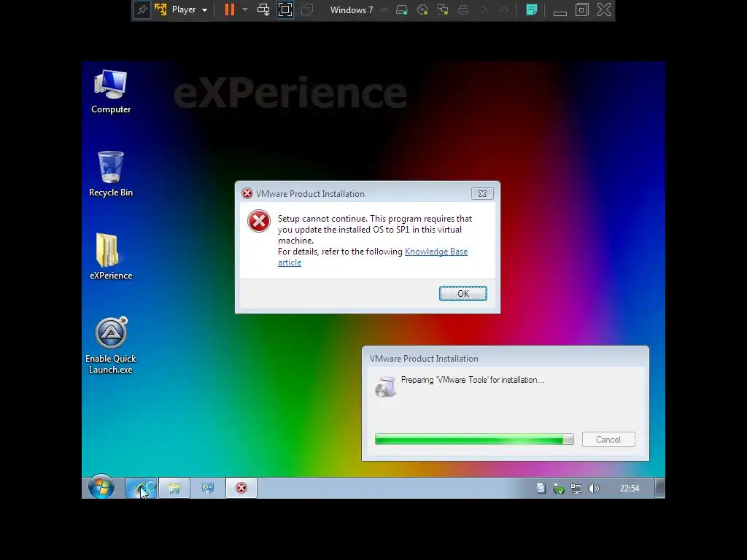
Task: Click the small error icon in dialog title bar
Action: (x=247, y=193)
